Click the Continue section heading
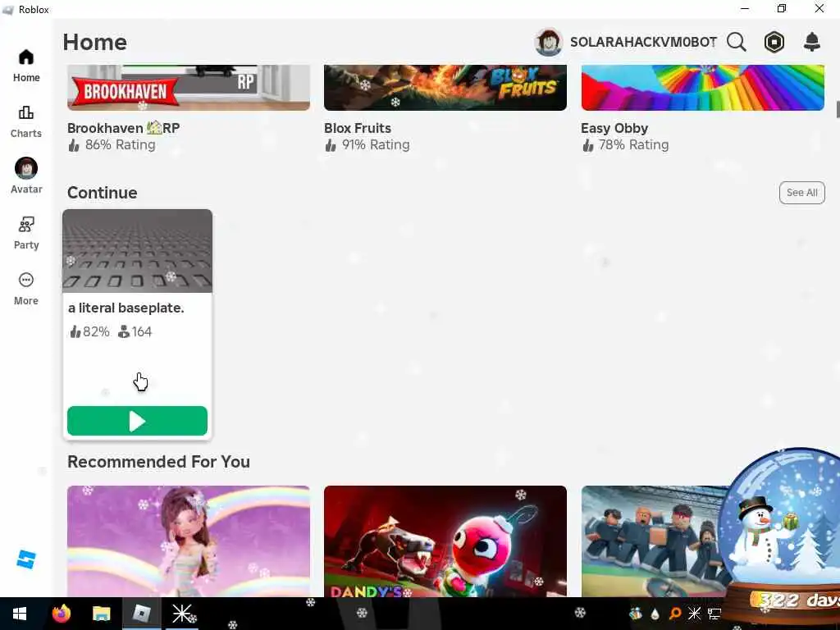Screen dimensions: 840x630 pos(103,193)
